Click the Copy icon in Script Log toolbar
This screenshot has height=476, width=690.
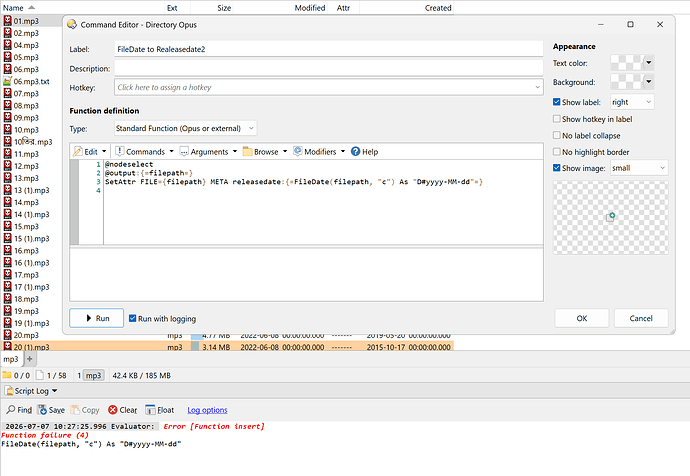(x=75, y=410)
